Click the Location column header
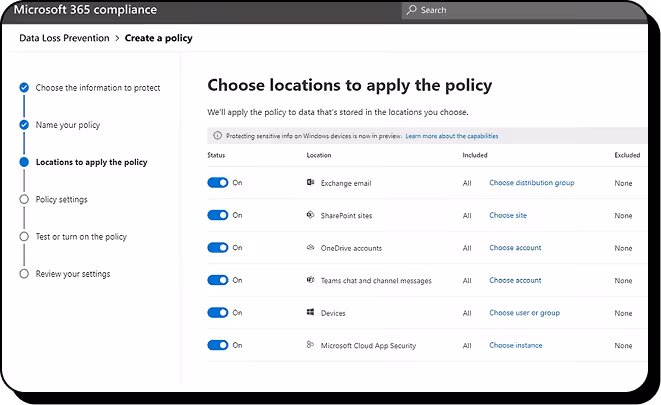This screenshot has width=661, height=405. (x=319, y=155)
